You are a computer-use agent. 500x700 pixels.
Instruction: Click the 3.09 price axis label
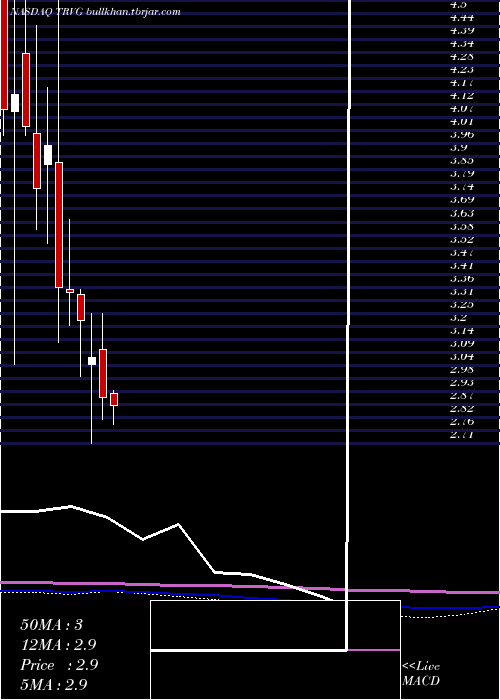(462, 343)
